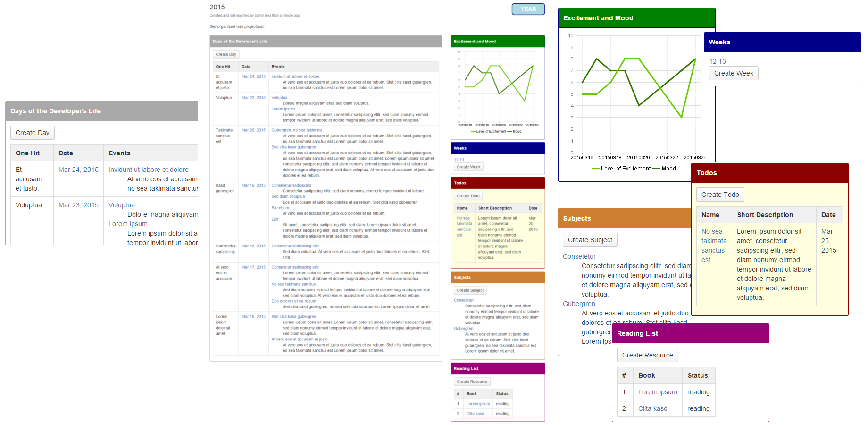Open the Mar 16, 2015 date link
Image resolution: width=868 pixels, height=425 pixels.
click(253, 317)
